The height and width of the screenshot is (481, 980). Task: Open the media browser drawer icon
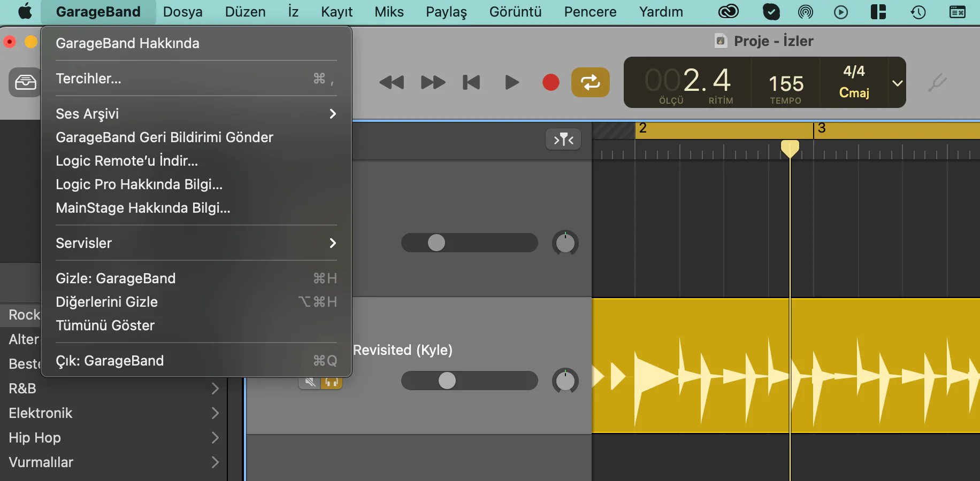[25, 82]
